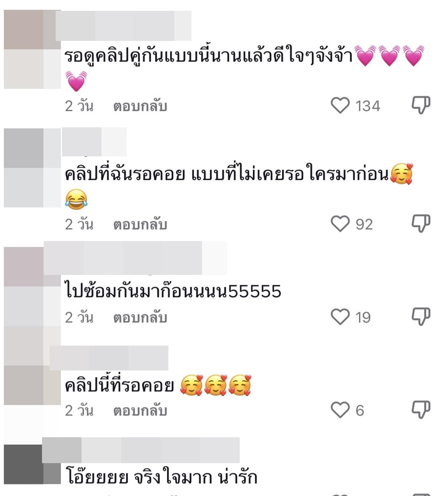
Task: Open avatar beside คลิปนี้ที่รอคอย comment
Action: tap(32, 366)
